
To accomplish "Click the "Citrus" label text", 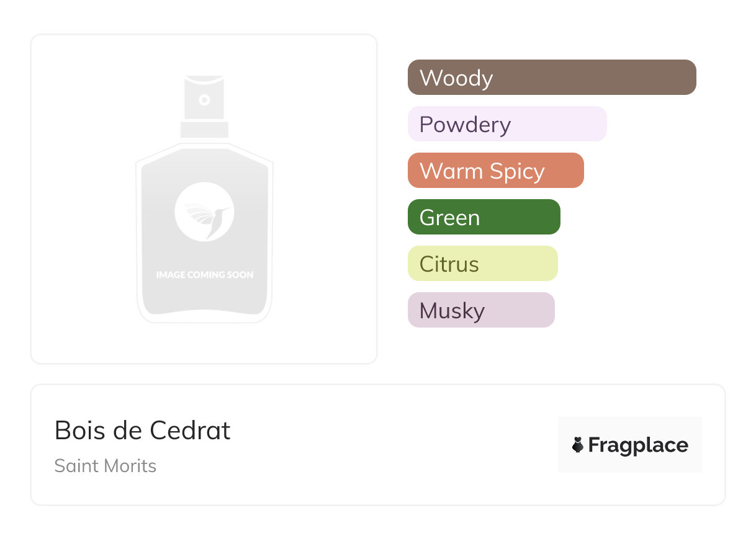I will pyautogui.click(x=449, y=264).
